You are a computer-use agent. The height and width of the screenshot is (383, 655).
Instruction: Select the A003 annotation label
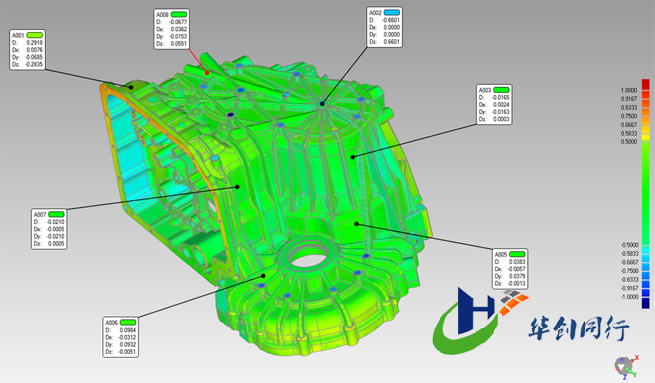pyautogui.click(x=494, y=104)
